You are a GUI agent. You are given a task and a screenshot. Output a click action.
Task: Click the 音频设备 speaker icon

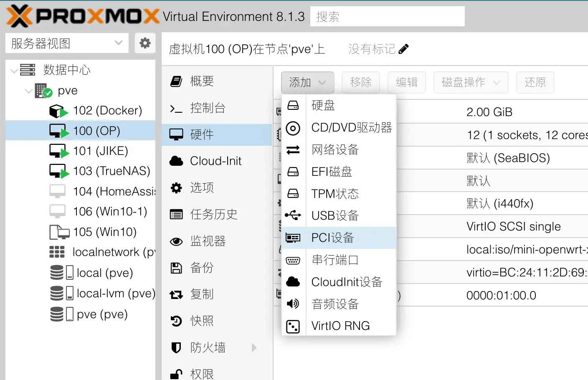[293, 304]
